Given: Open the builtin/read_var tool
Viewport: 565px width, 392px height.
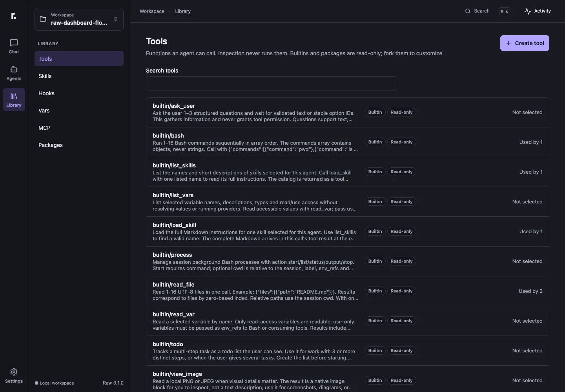Looking at the screenshot, I should click(347, 321).
